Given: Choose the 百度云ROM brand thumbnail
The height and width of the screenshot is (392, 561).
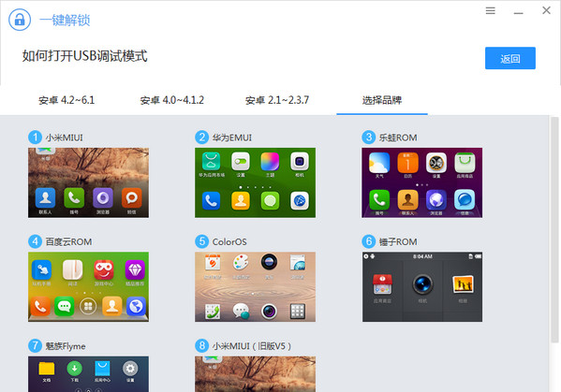Looking at the screenshot, I should click(88, 287).
